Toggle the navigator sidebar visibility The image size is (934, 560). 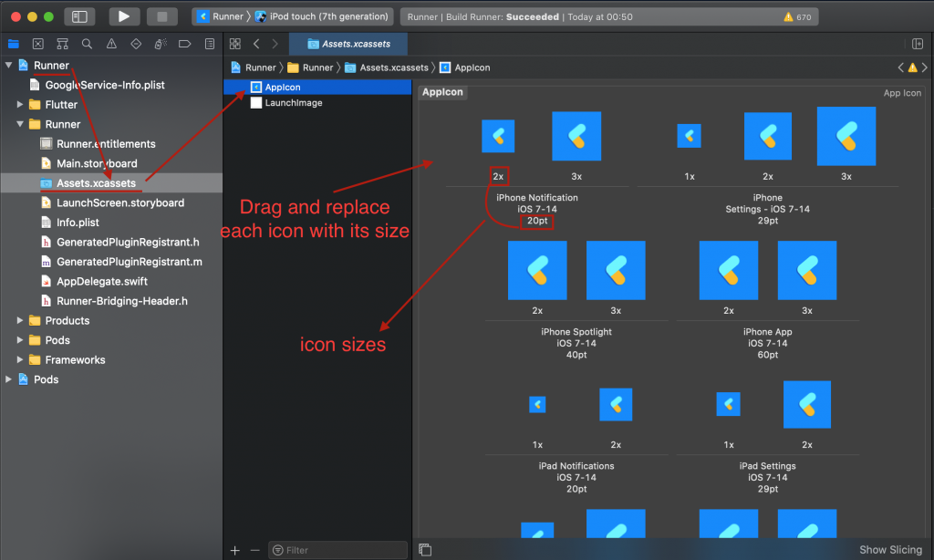click(79, 16)
